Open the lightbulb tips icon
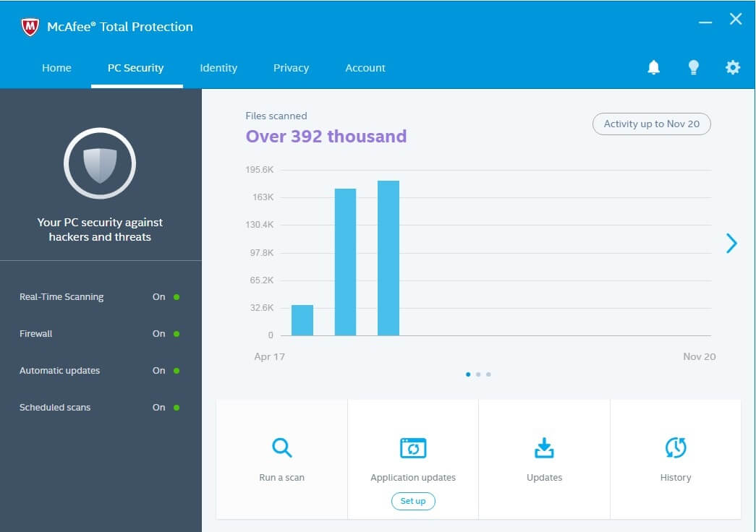The image size is (756, 532). (693, 67)
